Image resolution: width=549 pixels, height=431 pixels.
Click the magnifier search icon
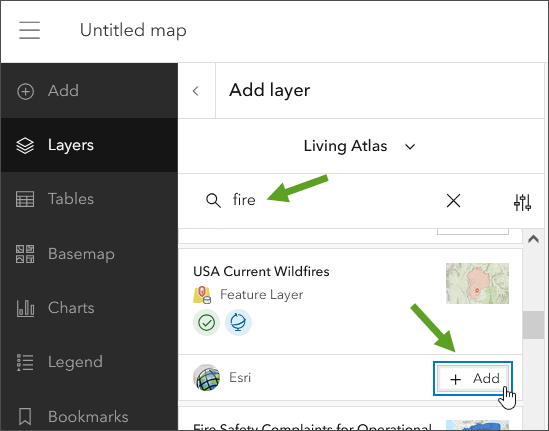213,201
